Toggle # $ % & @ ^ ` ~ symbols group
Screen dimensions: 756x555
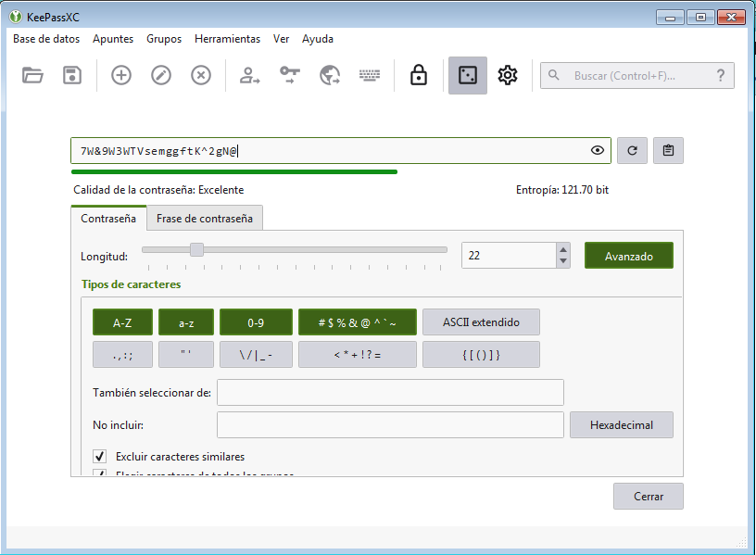(358, 322)
